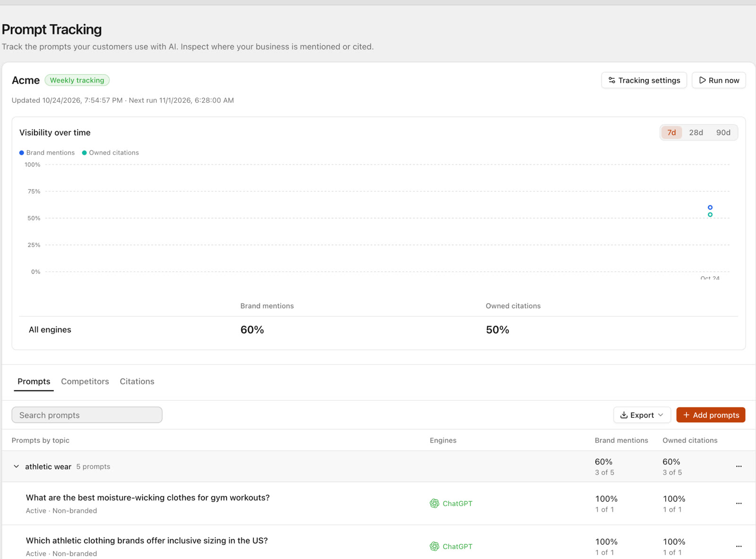Click the '5 prompts' count label

coord(93,466)
